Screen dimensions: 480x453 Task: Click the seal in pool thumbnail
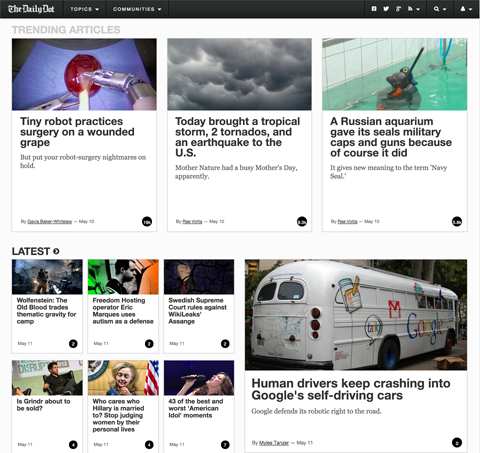point(395,74)
